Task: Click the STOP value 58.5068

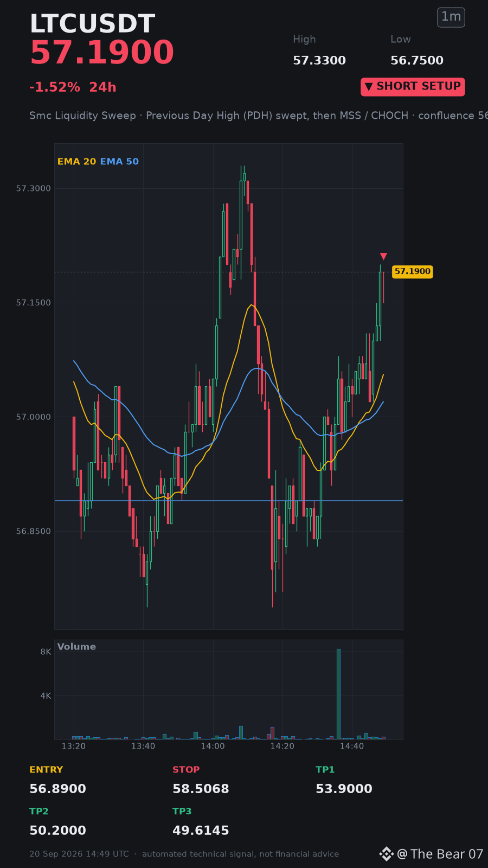Action: tap(201, 789)
